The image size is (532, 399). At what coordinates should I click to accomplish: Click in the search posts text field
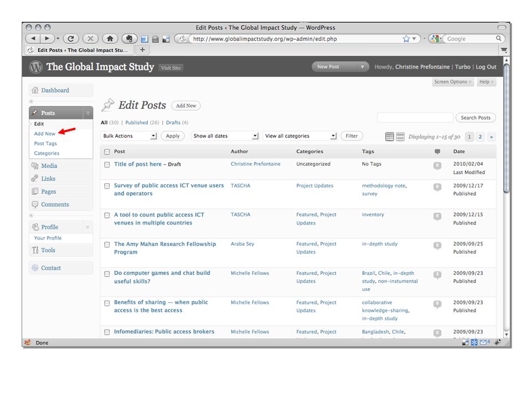point(415,117)
